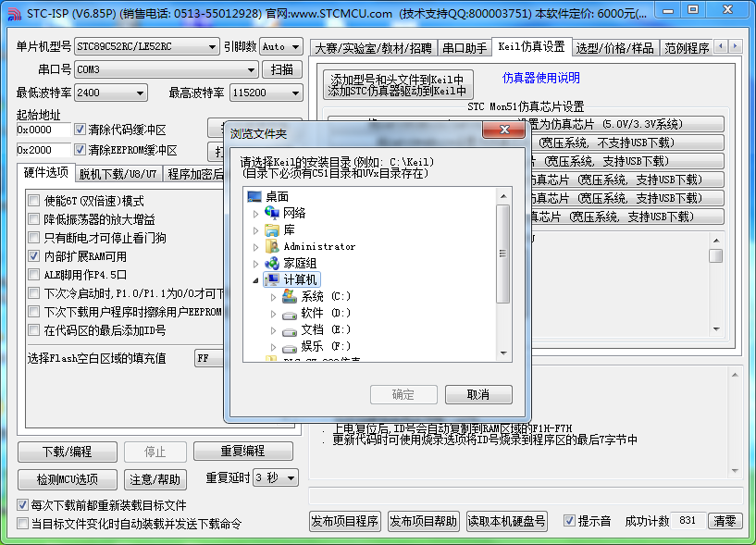Image resolution: width=756 pixels, height=545 pixels.
Task: Click the network icon in the folder tree
Action: [272, 213]
